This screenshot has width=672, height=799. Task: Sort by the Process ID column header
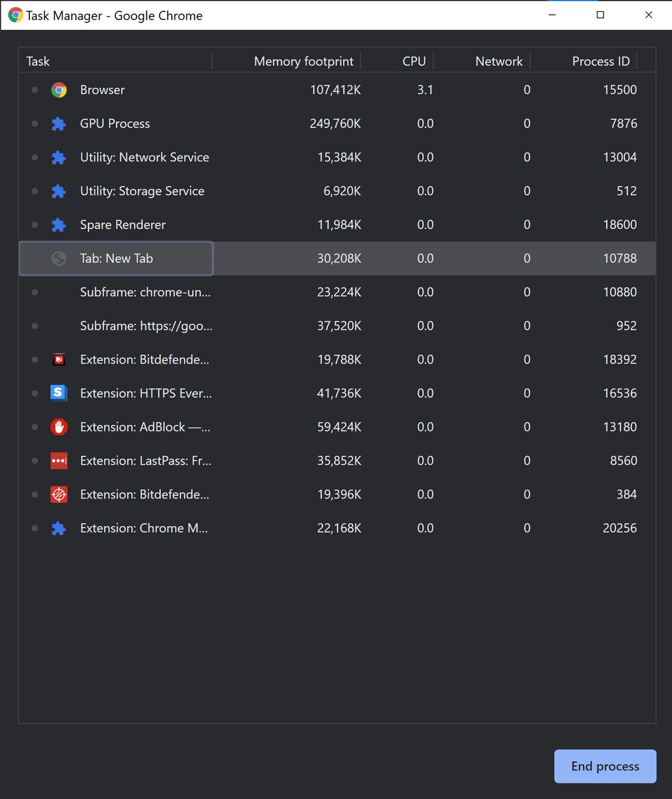point(600,61)
